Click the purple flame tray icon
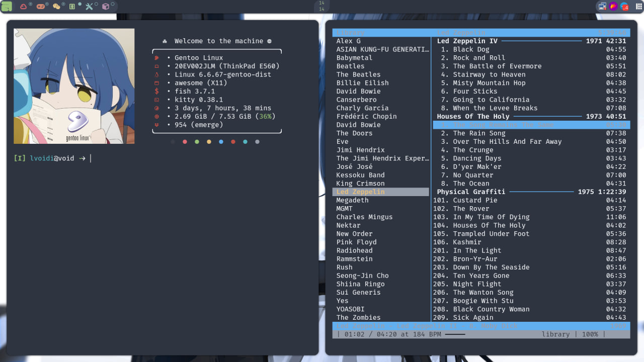This screenshot has width=644, height=362. point(613,7)
